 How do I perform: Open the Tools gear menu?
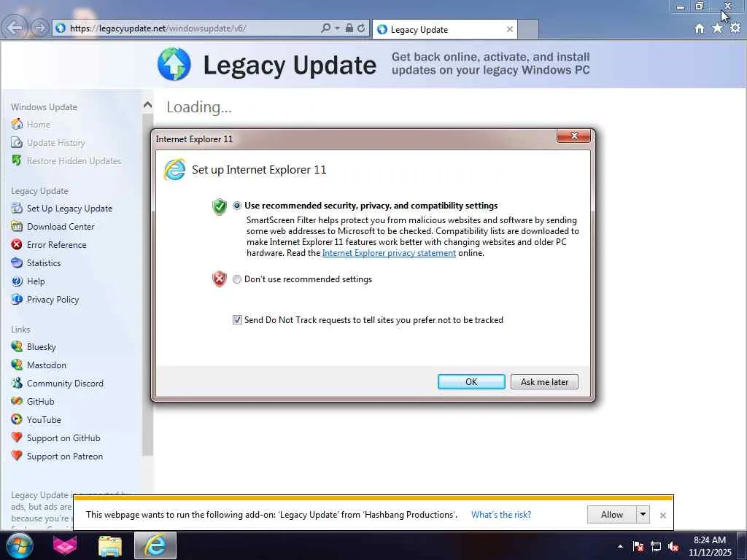tap(735, 28)
